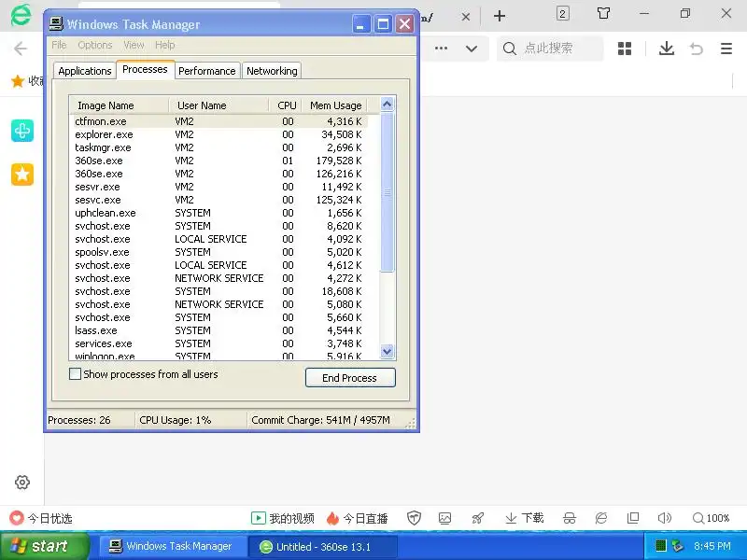Screen dimensions: 747x560
Task: Click Untitled - 360se 13.1 taskbar button
Action: (323, 547)
